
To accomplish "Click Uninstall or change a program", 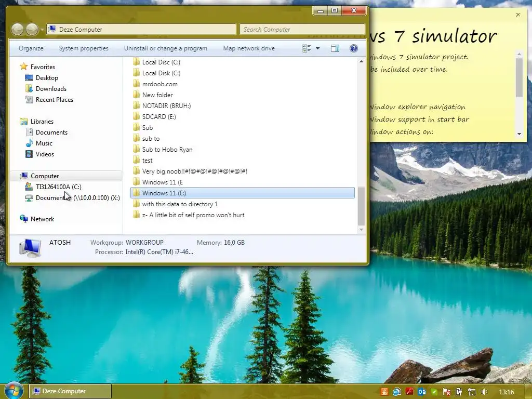I will (166, 48).
